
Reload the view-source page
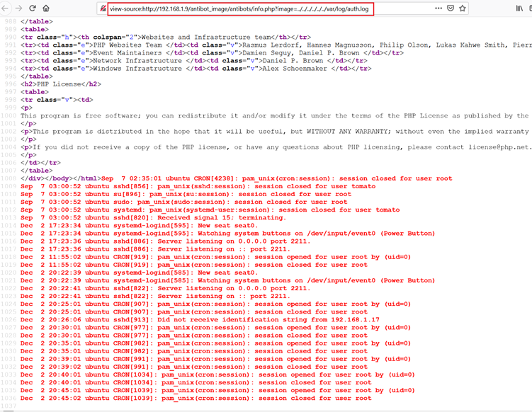tap(32, 8)
